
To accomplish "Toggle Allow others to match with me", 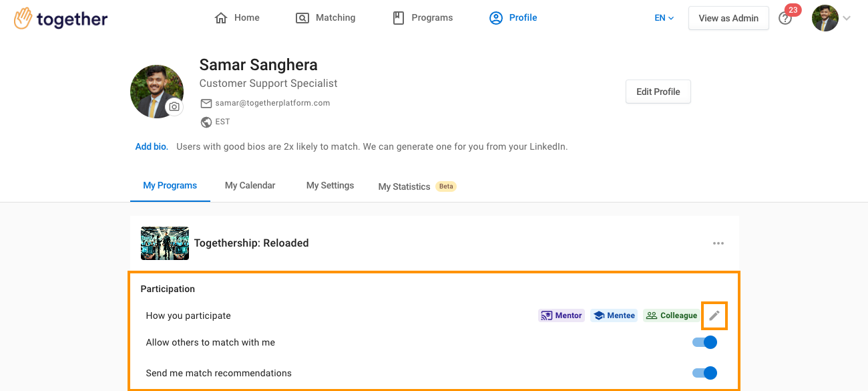I will coord(704,342).
